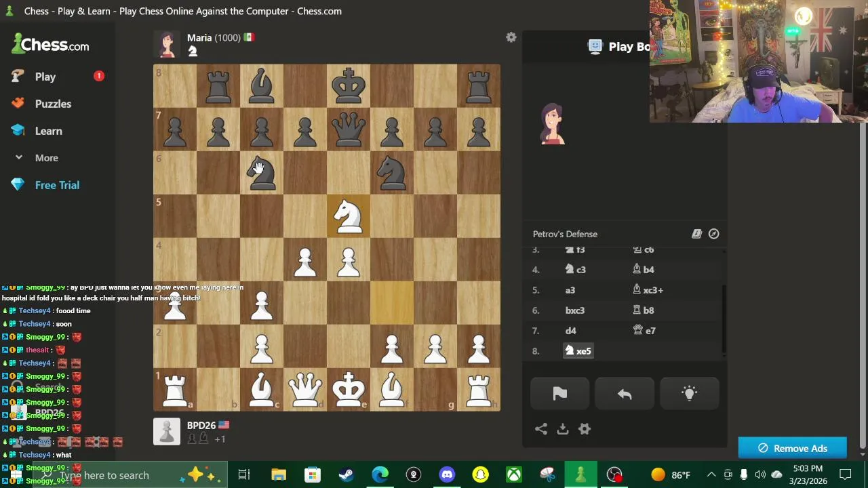Click the lightbulb hint button

[x=689, y=394]
